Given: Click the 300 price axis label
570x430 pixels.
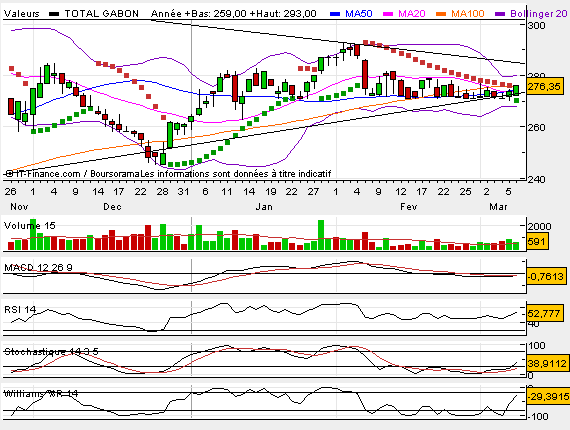Looking at the screenshot, I should 537,25.
